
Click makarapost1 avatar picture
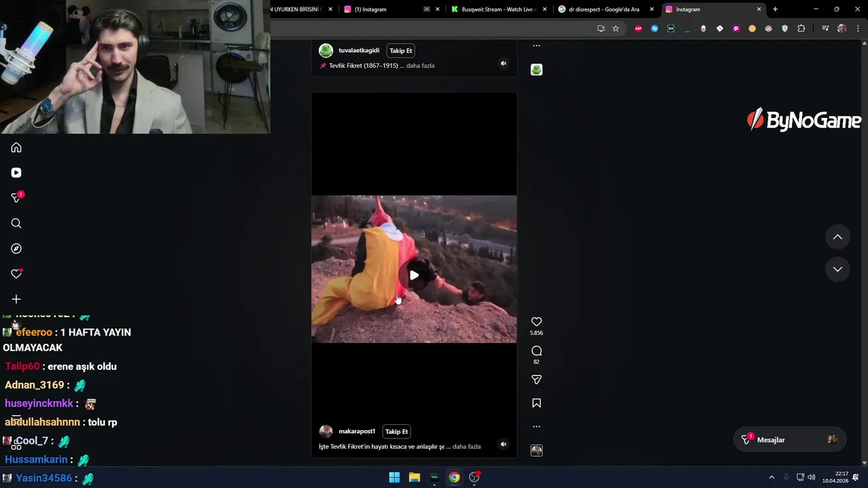[x=326, y=432]
